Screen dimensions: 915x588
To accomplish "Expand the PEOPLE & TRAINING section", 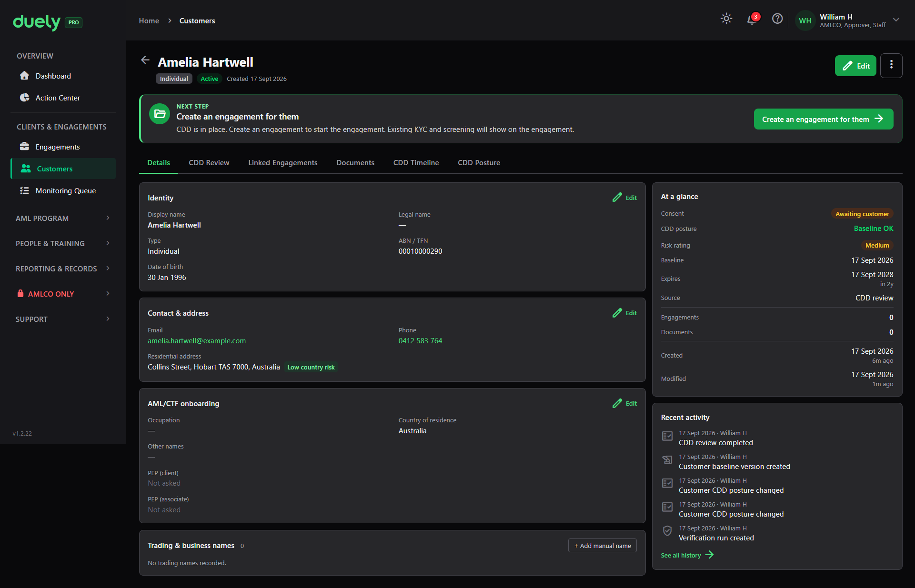I will point(63,243).
